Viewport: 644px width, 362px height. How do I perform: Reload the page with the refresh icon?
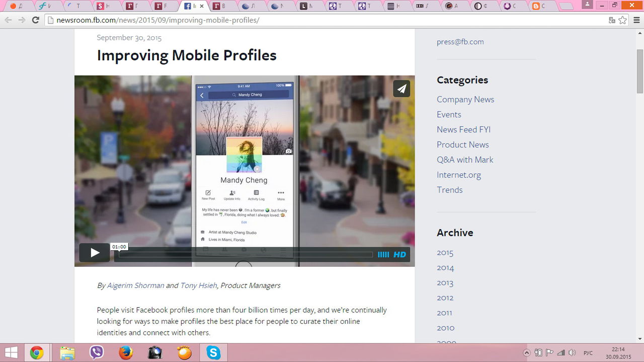pos(35,20)
